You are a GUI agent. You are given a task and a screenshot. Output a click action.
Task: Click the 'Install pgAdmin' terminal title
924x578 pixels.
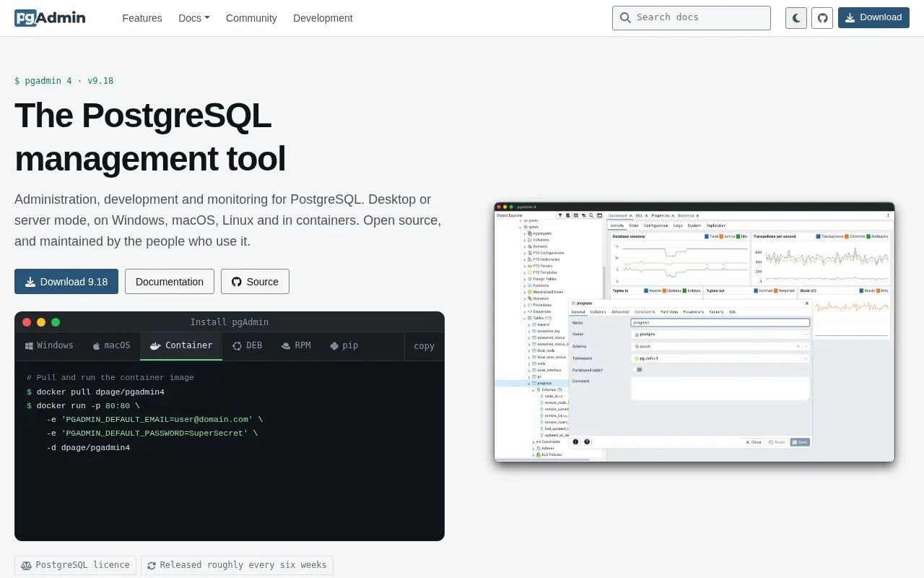click(x=230, y=322)
